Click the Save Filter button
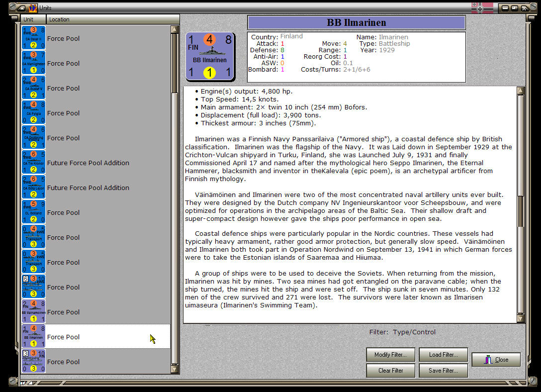 point(444,371)
